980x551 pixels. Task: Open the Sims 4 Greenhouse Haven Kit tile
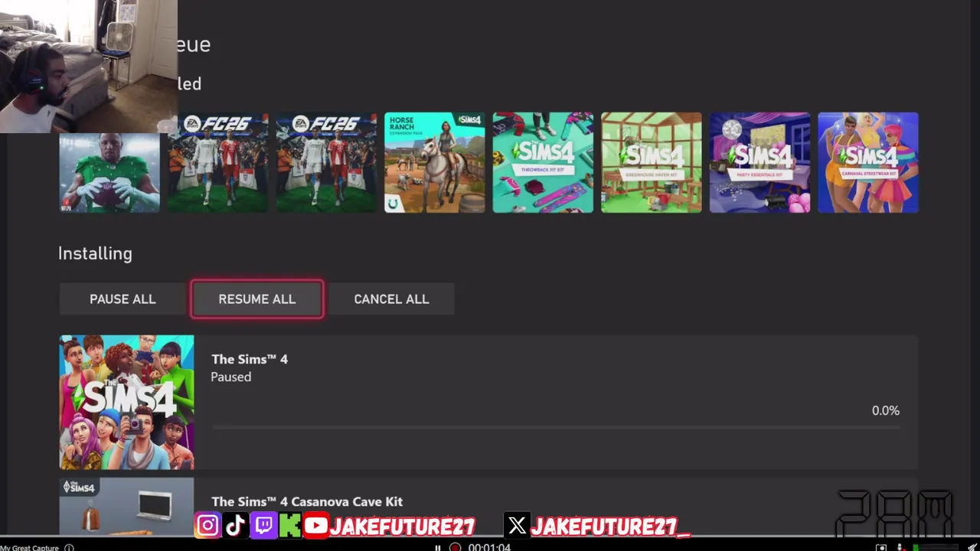point(652,162)
